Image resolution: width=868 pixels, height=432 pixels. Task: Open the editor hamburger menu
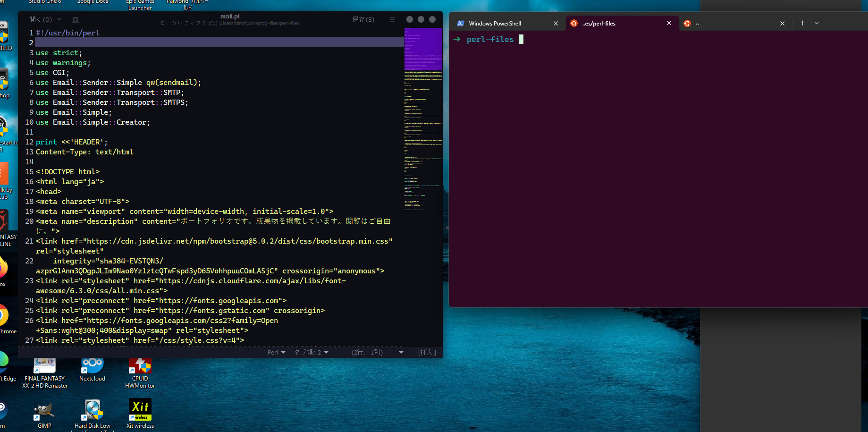(x=392, y=19)
